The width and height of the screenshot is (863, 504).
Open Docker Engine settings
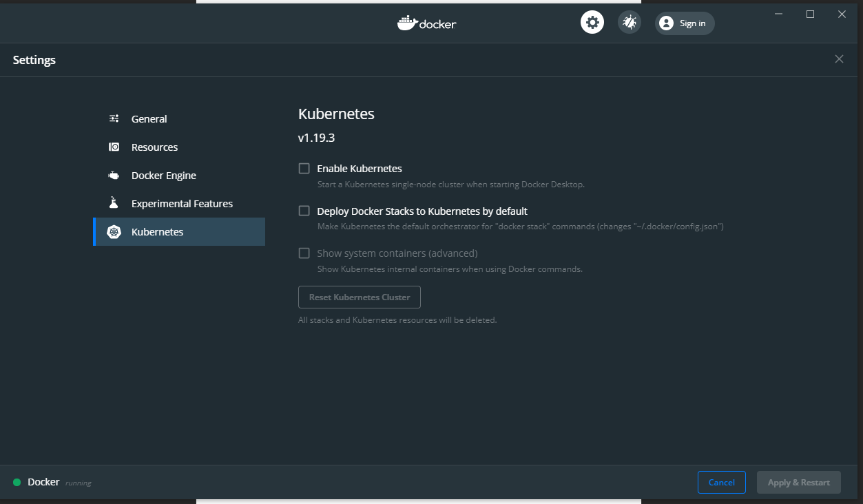click(179, 175)
